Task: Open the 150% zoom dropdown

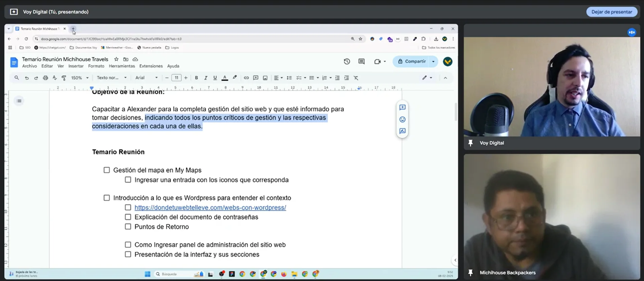Action: (80, 78)
